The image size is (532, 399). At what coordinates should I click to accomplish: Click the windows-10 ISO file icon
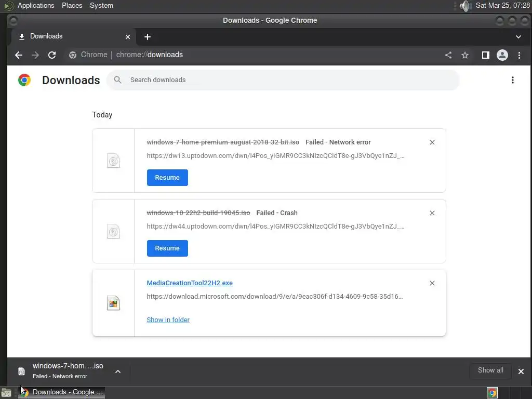pos(113,231)
